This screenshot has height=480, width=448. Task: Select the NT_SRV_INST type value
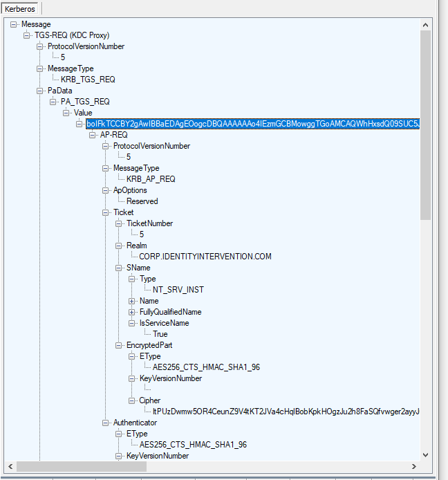click(178, 290)
